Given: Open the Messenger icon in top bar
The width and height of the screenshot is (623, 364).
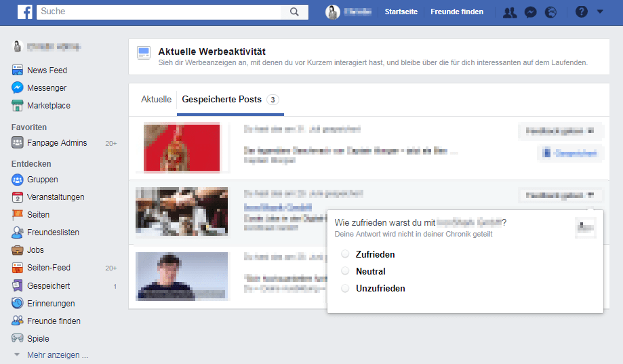Looking at the screenshot, I should click(x=530, y=12).
